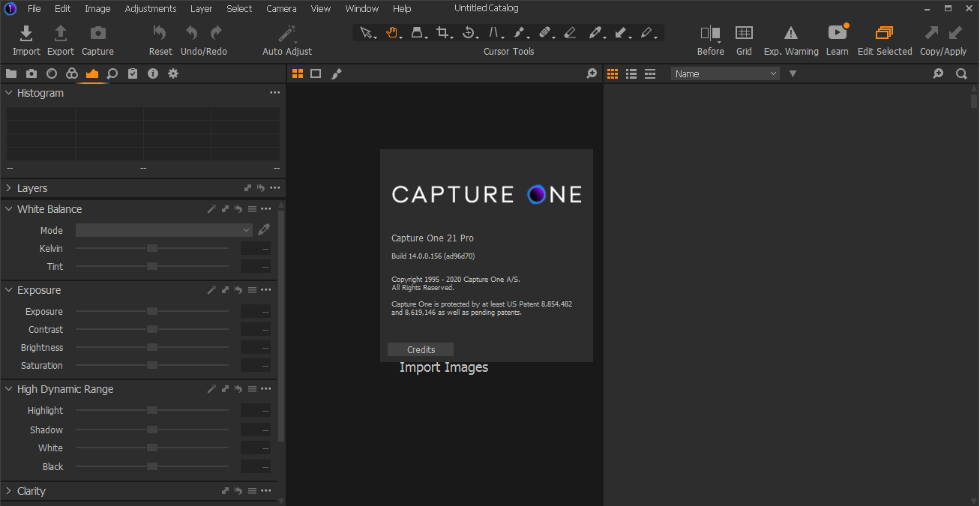Click the Exposure value input field
The height and width of the screenshot is (506, 980).
[x=255, y=311]
